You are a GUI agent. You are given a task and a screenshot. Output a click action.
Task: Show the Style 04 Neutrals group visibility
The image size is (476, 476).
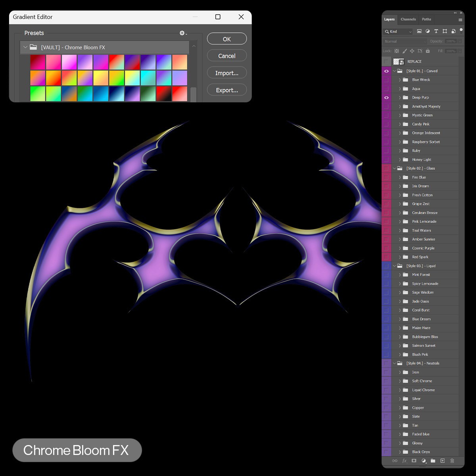pos(386,363)
